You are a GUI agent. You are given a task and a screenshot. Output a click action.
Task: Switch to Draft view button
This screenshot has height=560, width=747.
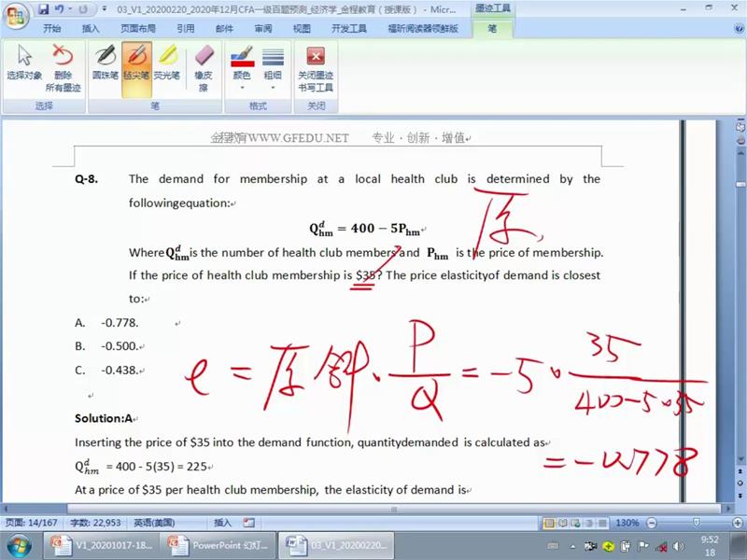(x=602, y=524)
